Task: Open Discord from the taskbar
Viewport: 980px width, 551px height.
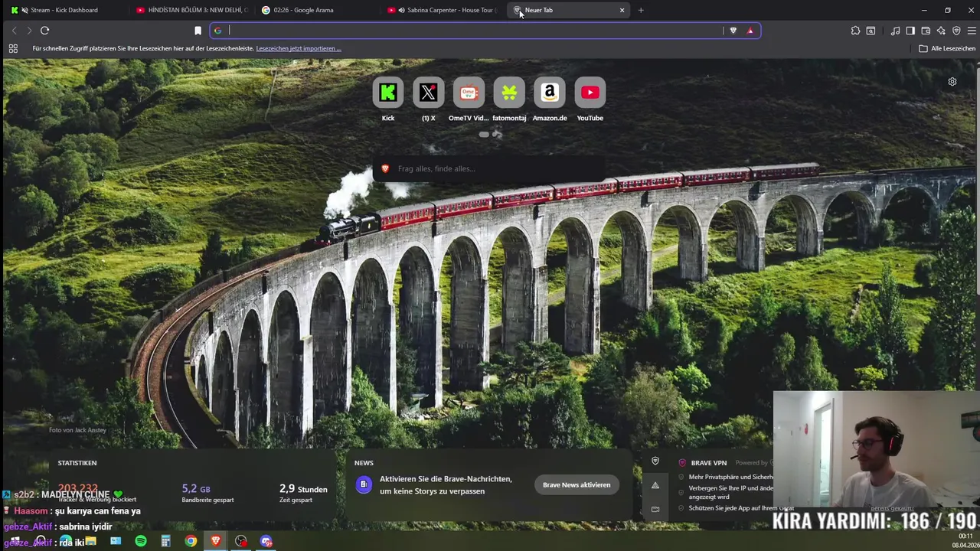Action: 266,541
